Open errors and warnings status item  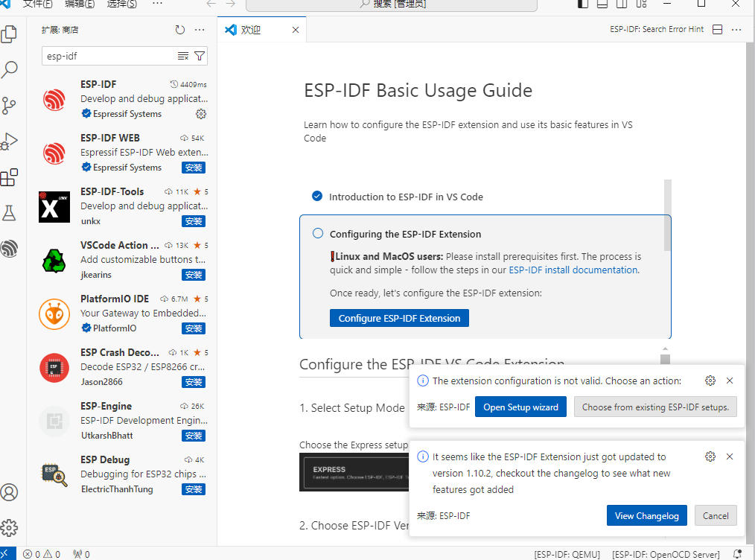coord(42,554)
